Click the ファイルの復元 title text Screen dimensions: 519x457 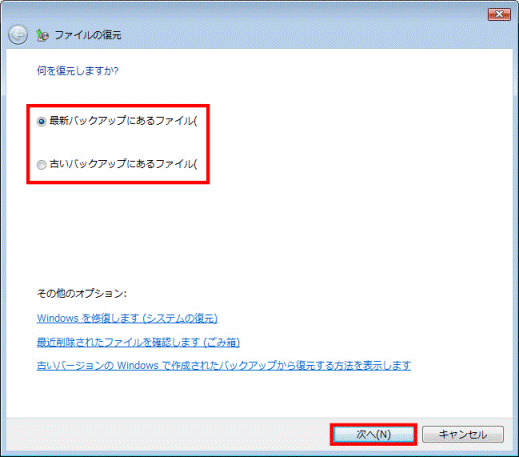[x=88, y=35]
